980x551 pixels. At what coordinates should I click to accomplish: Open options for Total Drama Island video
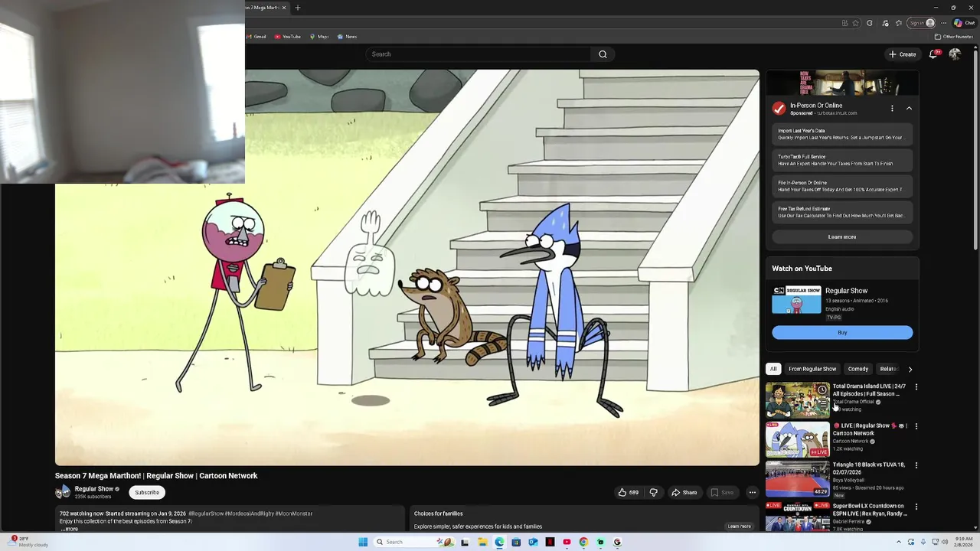coord(916,387)
